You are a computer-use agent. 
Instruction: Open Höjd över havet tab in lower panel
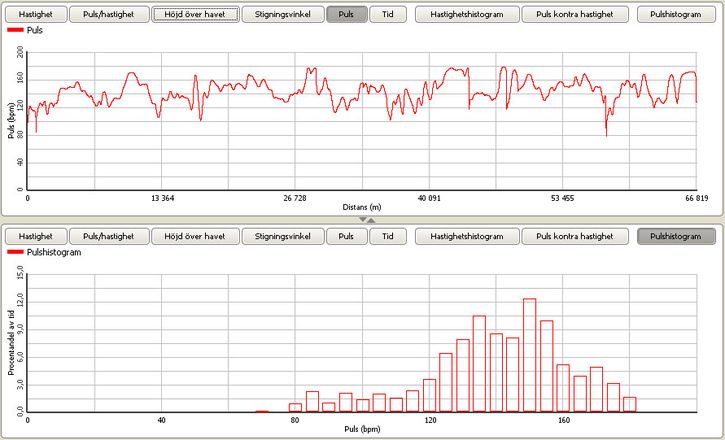(195, 236)
